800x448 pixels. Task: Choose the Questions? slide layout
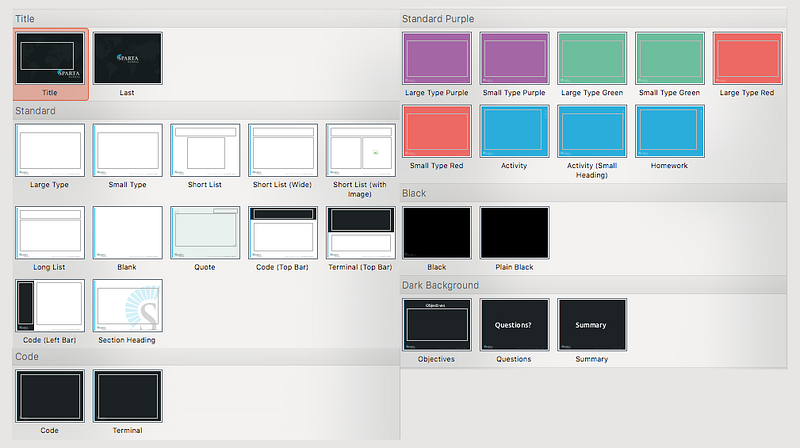pos(514,325)
